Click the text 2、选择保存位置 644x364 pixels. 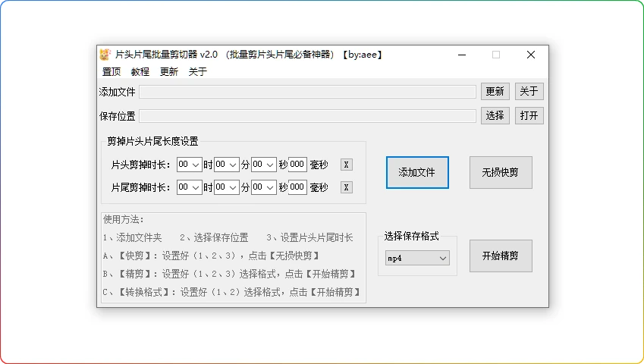[214, 237]
